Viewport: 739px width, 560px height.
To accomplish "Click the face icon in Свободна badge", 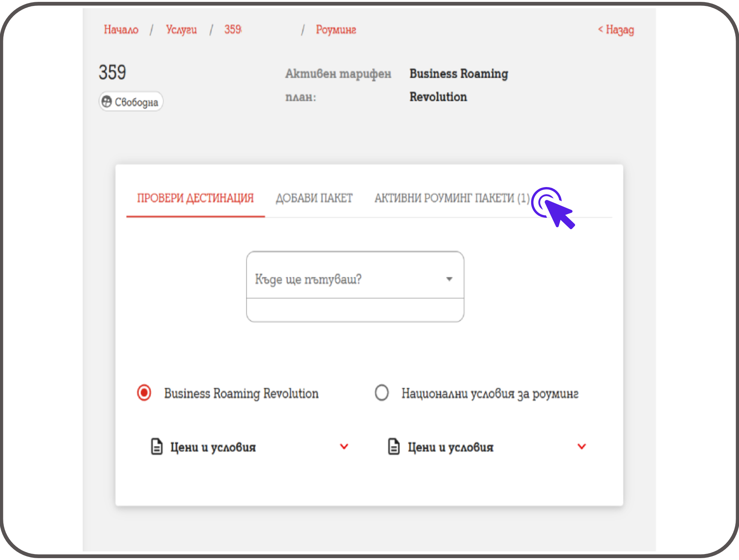I will [x=107, y=102].
